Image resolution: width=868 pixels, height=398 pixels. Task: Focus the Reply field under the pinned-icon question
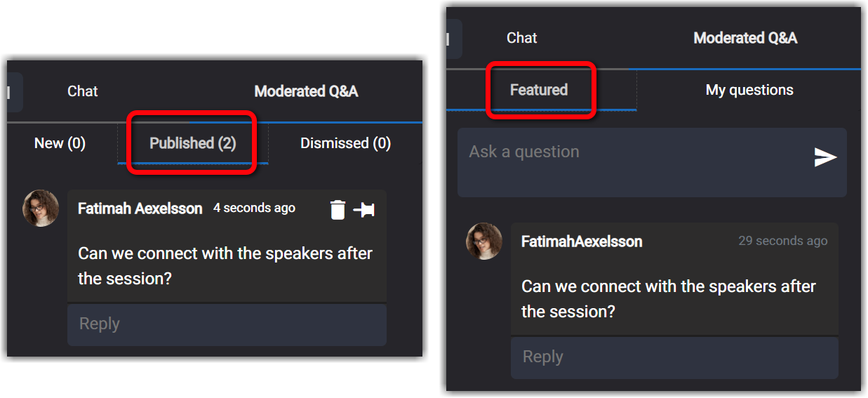coord(227,324)
